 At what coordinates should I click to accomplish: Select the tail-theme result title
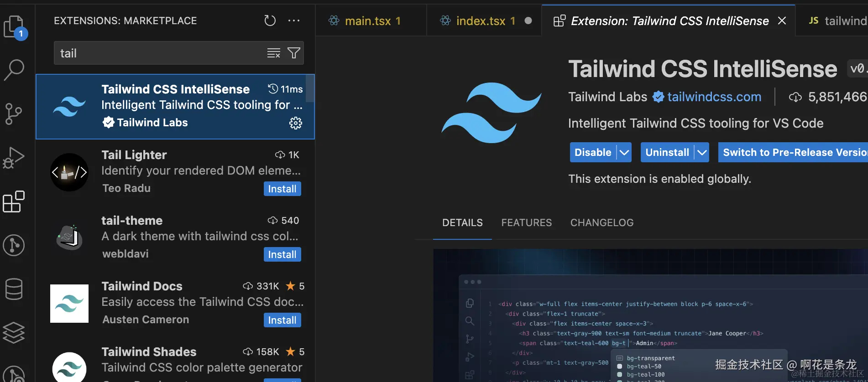(132, 221)
